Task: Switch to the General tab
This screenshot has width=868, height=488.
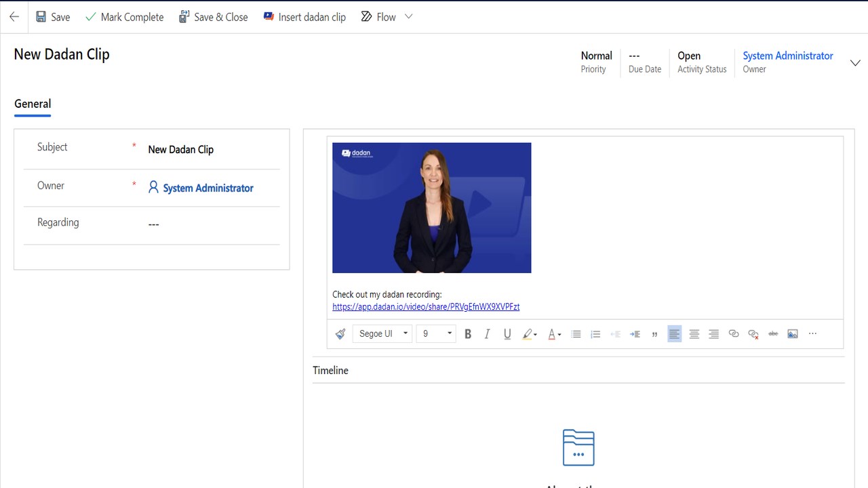Action: [x=33, y=104]
